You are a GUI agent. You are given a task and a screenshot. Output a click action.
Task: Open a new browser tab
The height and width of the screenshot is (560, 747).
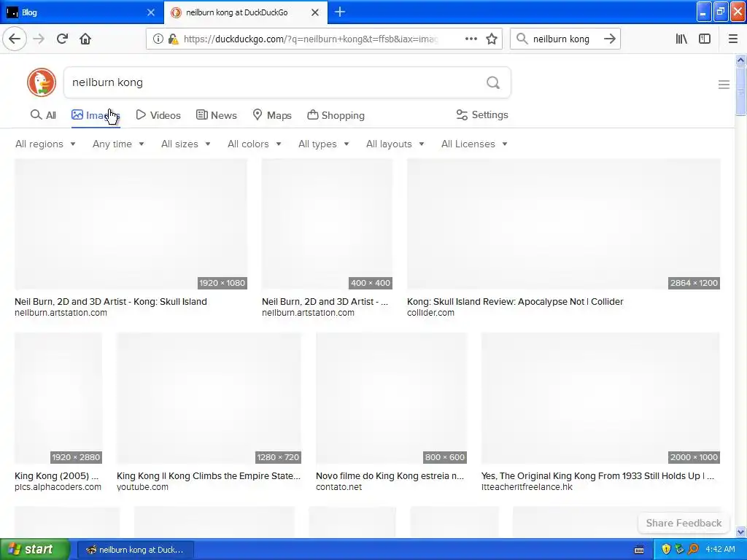click(x=340, y=12)
